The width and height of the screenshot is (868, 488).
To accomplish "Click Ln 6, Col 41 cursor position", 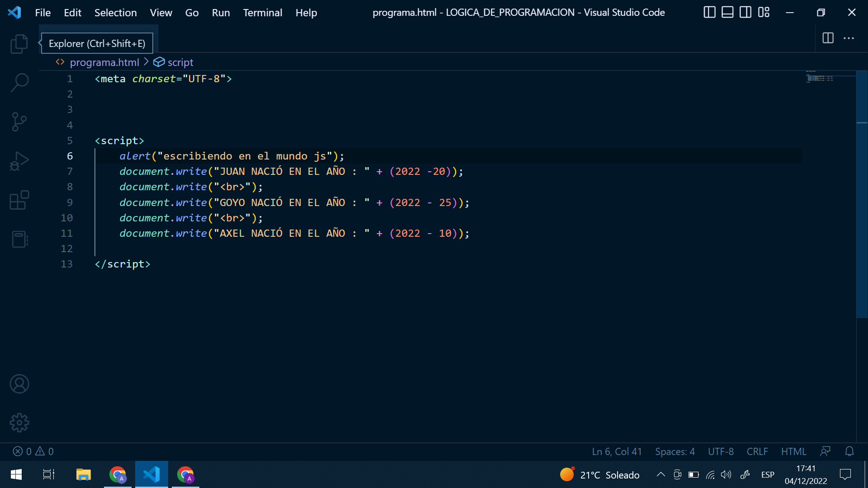I will (x=617, y=451).
